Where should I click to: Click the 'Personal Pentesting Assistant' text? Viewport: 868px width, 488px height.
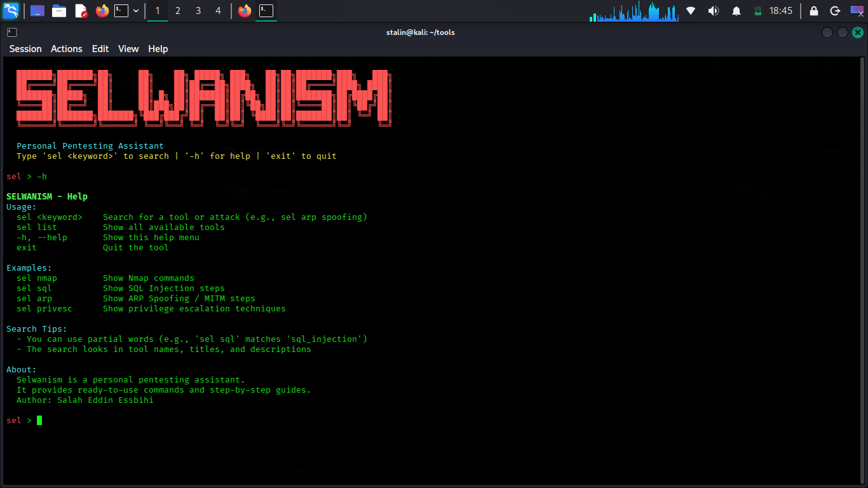pyautogui.click(x=90, y=146)
